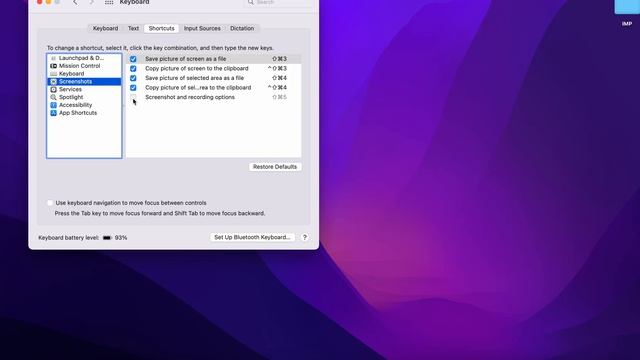The height and width of the screenshot is (360, 640).
Task: Minimize the Keyboard preferences window
Action: pyautogui.click(x=48, y=2)
